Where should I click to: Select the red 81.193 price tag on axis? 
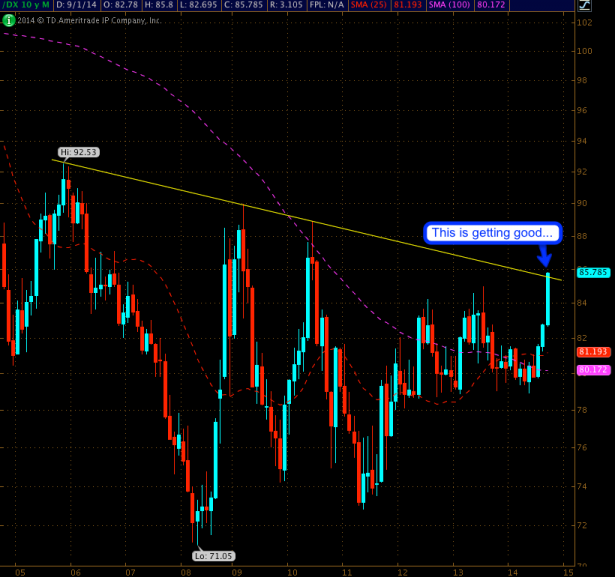(x=593, y=352)
